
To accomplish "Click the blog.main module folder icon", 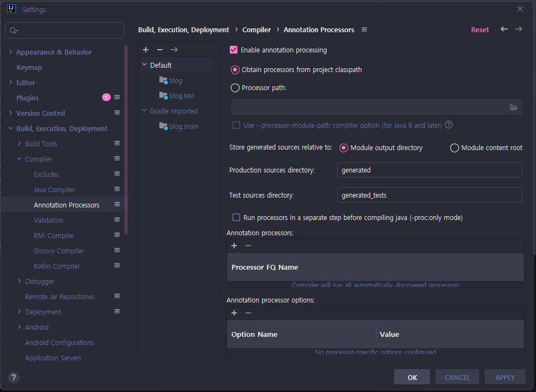I will 163,126.
